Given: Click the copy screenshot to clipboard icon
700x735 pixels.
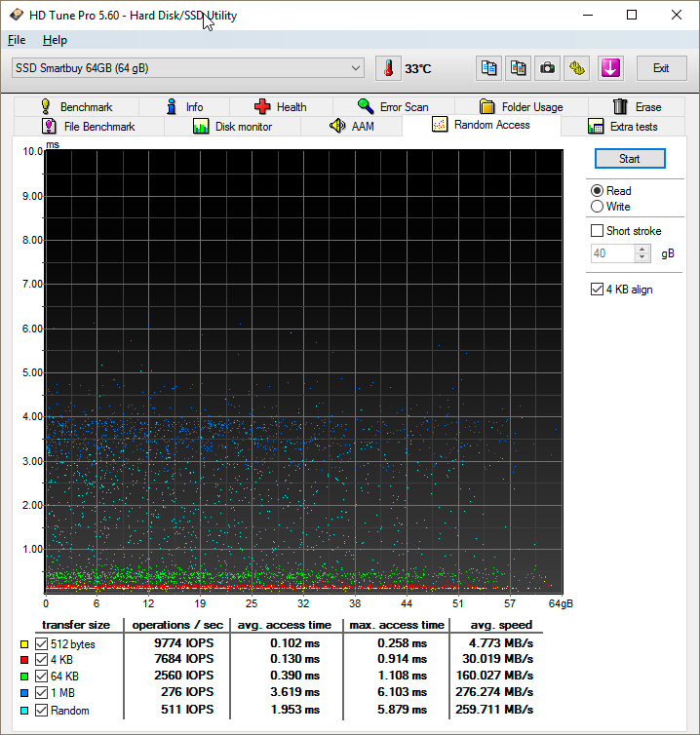Looking at the screenshot, I should [x=519, y=68].
